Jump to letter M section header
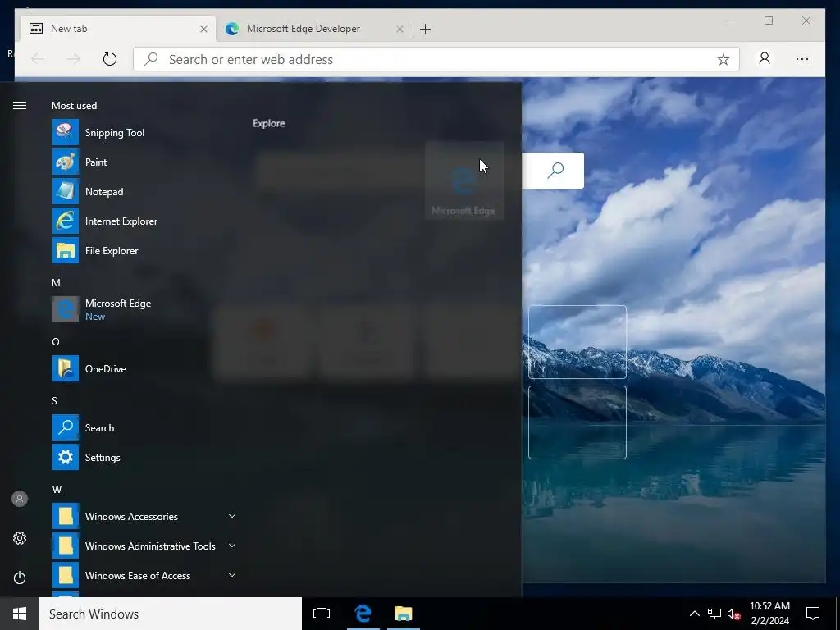This screenshot has width=840, height=630. tap(56, 283)
